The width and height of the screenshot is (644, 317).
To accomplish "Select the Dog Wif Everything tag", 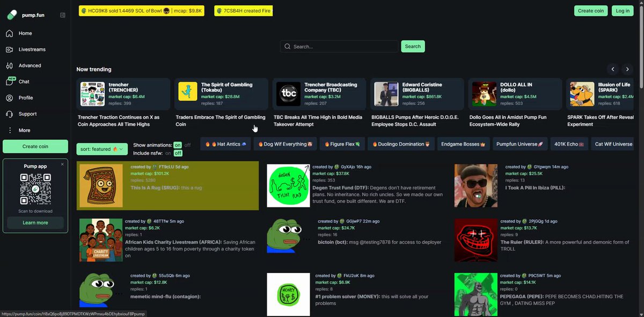I will click(x=285, y=144).
